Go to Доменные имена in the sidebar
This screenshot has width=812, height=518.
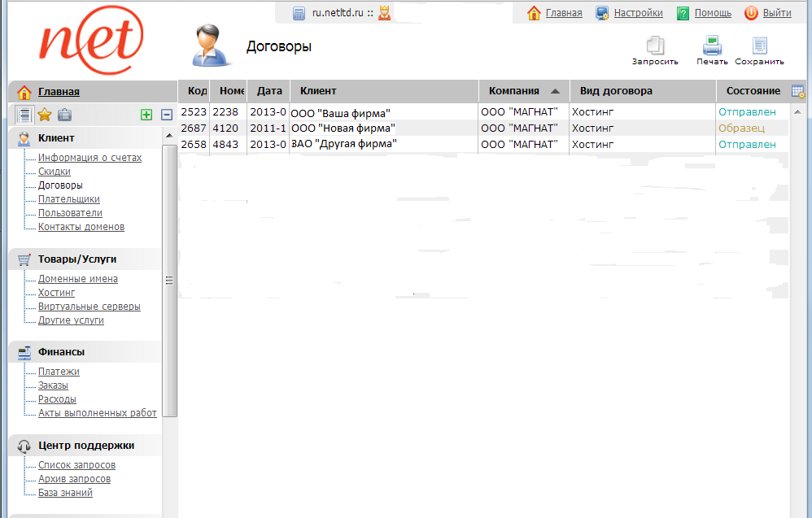point(77,279)
